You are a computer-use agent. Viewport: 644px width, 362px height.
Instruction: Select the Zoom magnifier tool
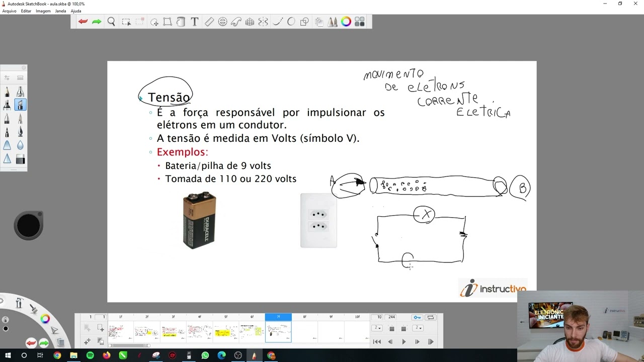(x=111, y=22)
